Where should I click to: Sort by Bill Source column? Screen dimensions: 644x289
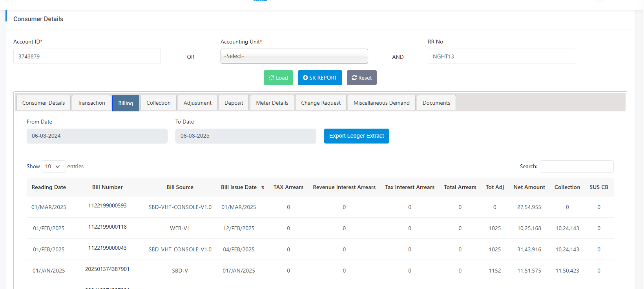point(180,187)
